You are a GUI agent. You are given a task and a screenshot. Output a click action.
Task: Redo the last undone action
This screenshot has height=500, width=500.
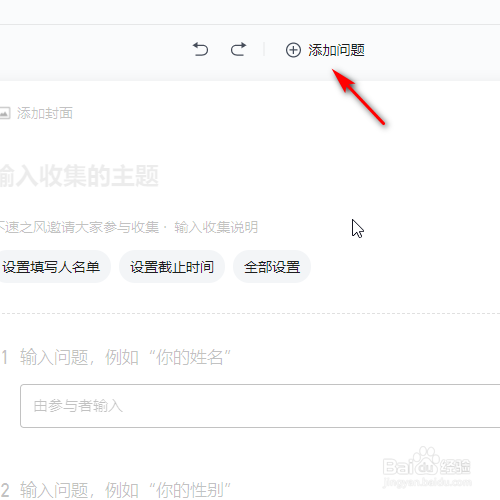tap(238, 50)
